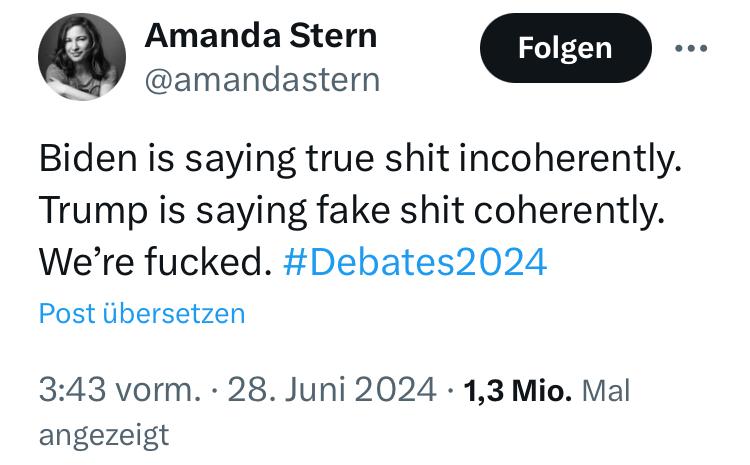
Task: Open the @amandastern handle link
Action: click(262, 80)
